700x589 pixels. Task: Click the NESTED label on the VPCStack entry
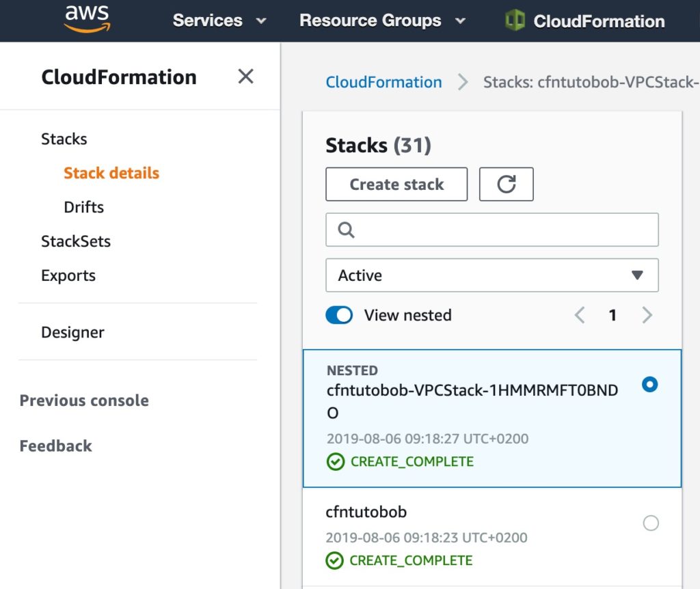[x=352, y=370]
